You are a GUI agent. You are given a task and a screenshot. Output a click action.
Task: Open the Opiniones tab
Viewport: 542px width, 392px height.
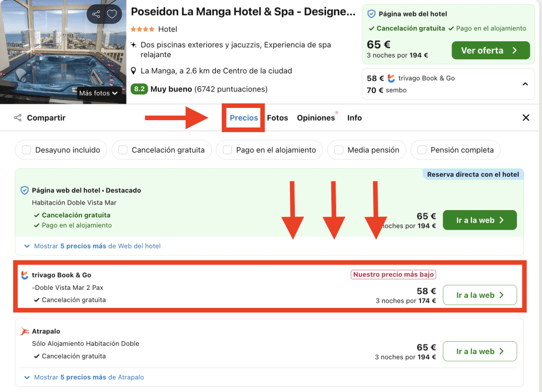coord(316,118)
